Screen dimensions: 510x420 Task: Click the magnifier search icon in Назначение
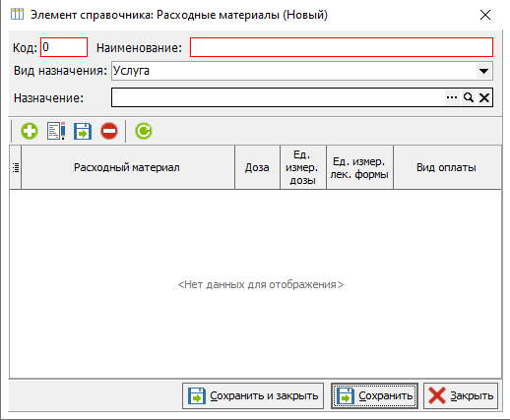[x=469, y=97]
